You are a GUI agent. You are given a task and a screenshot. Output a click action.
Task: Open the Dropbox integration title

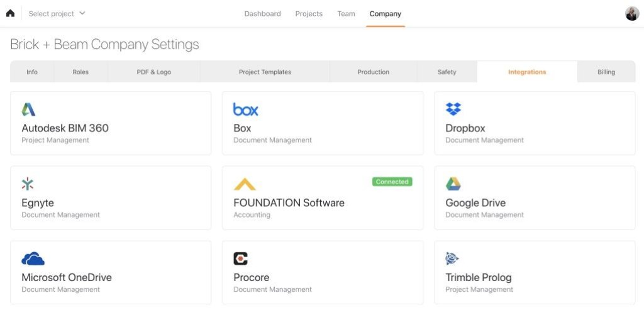pos(465,128)
